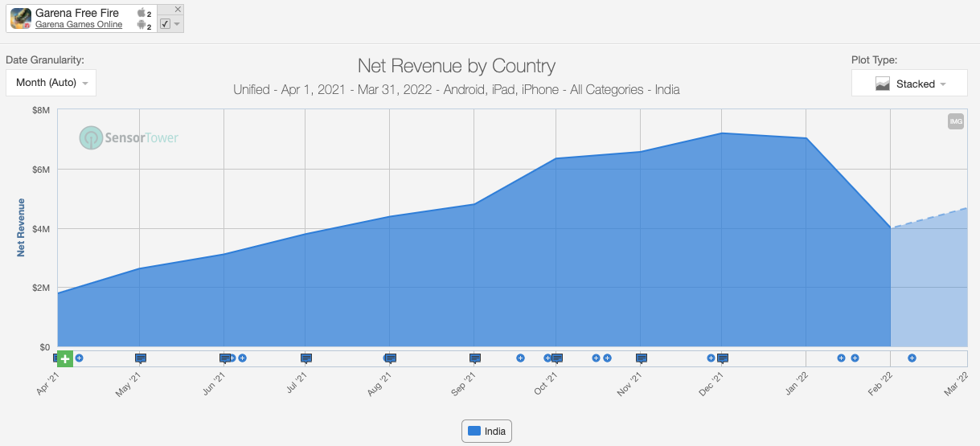Open the Jun '21 comment marker
This screenshot has width=980, height=446.
225,358
